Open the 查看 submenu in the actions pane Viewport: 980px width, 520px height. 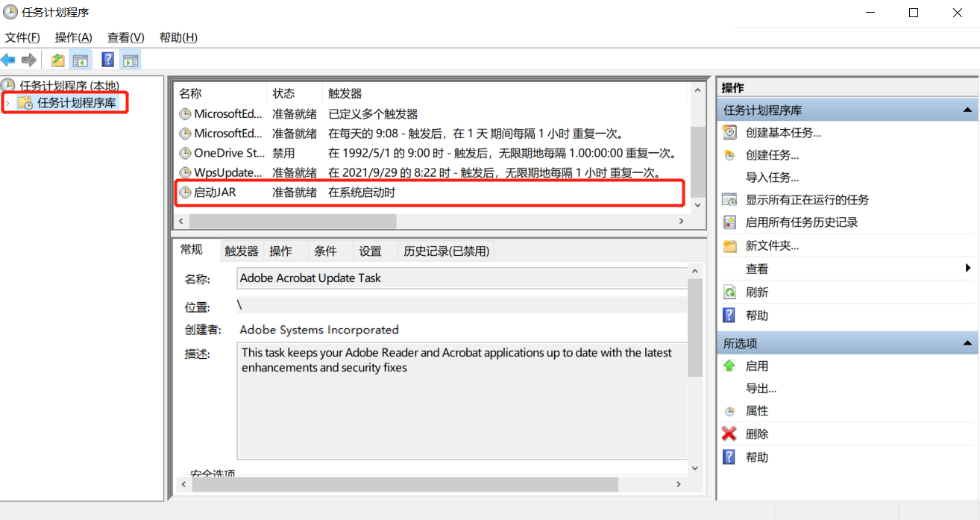pos(756,269)
